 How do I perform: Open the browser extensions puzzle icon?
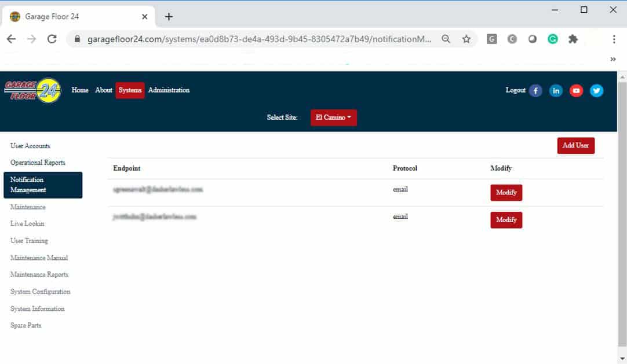tap(573, 39)
